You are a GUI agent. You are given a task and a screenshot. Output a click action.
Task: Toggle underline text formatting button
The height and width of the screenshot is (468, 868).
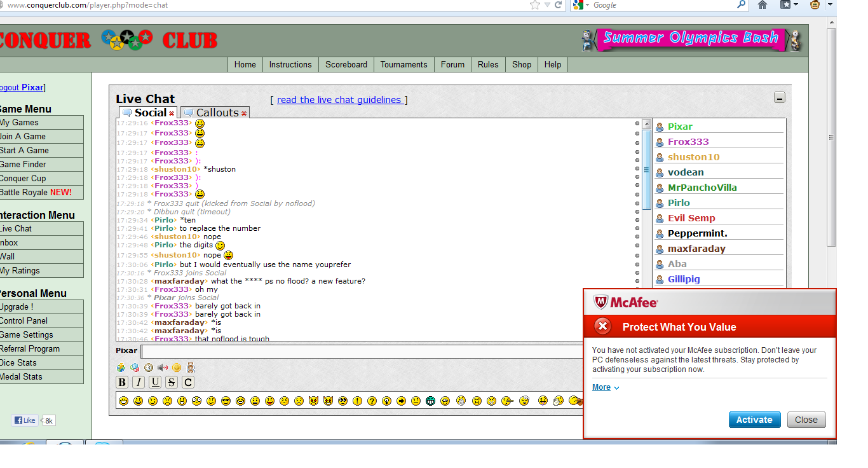(155, 382)
